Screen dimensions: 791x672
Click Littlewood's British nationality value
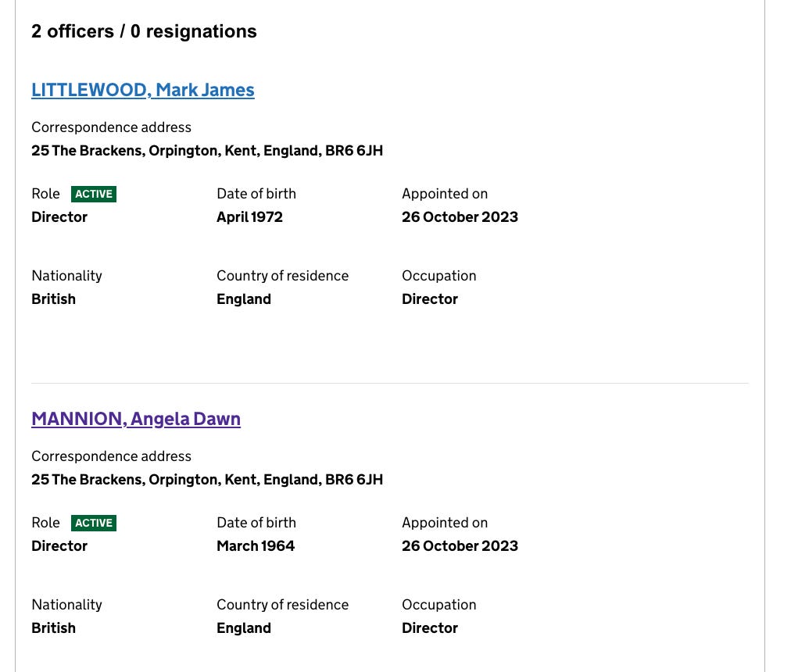(53, 299)
